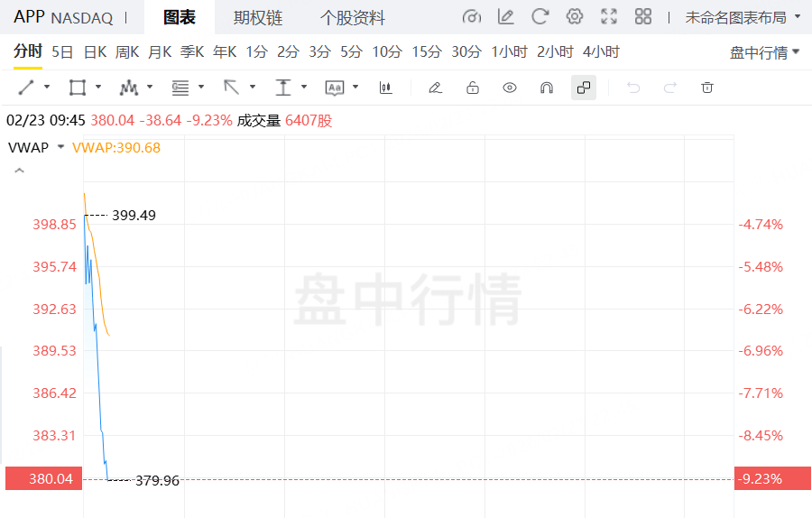Select the 日K timeframe
This screenshot has width=812, height=518.
click(x=96, y=51)
